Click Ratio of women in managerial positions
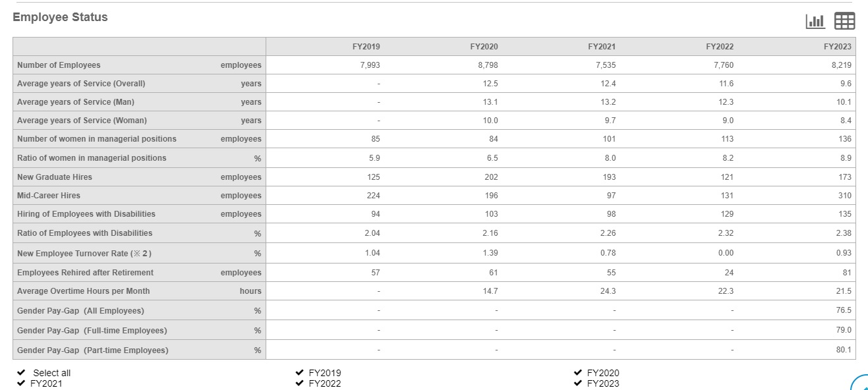 tap(92, 158)
